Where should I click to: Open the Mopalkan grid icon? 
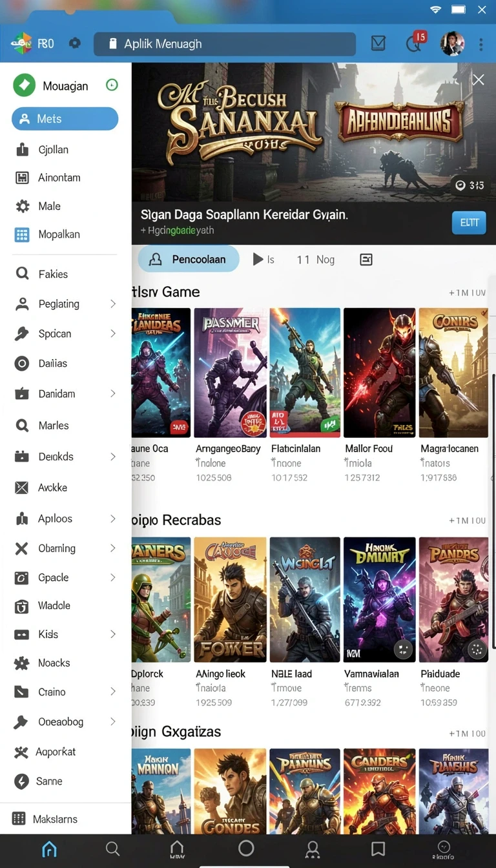[x=22, y=234]
